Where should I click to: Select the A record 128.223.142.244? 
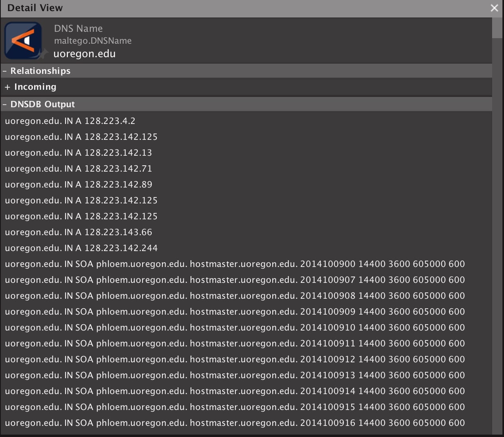(81, 248)
